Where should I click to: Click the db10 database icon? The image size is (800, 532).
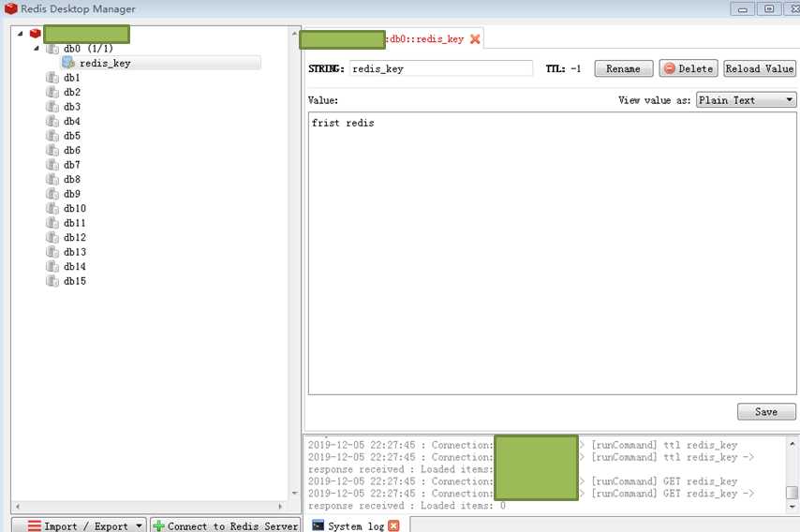(x=52, y=208)
